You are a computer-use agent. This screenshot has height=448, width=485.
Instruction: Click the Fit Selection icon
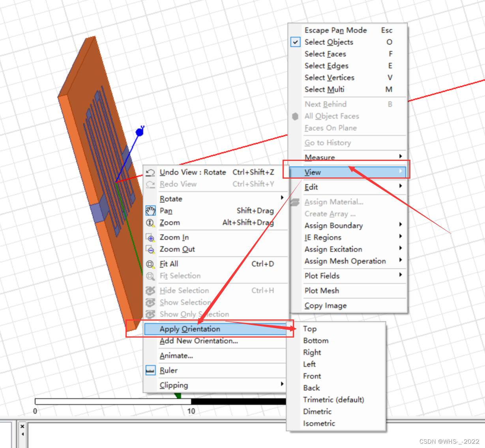point(150,276)
